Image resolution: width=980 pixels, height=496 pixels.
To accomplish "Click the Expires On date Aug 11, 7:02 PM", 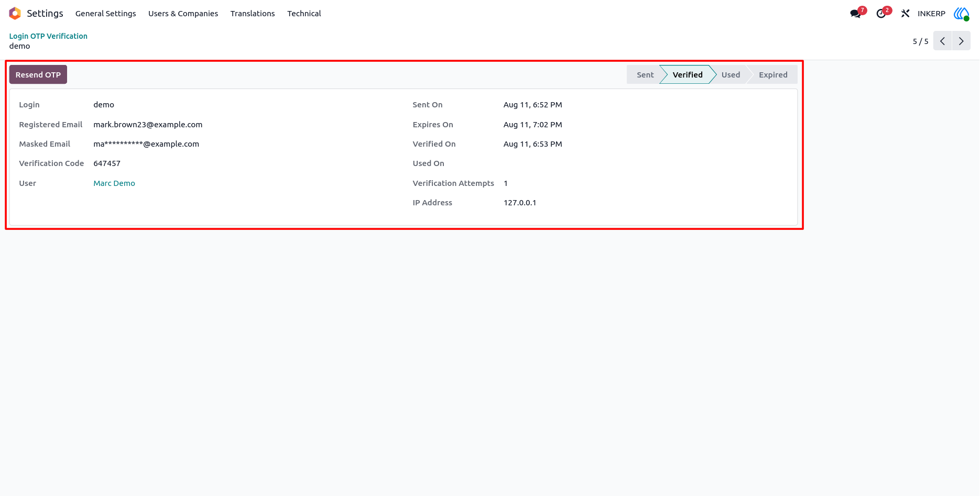I will (532, 125).
